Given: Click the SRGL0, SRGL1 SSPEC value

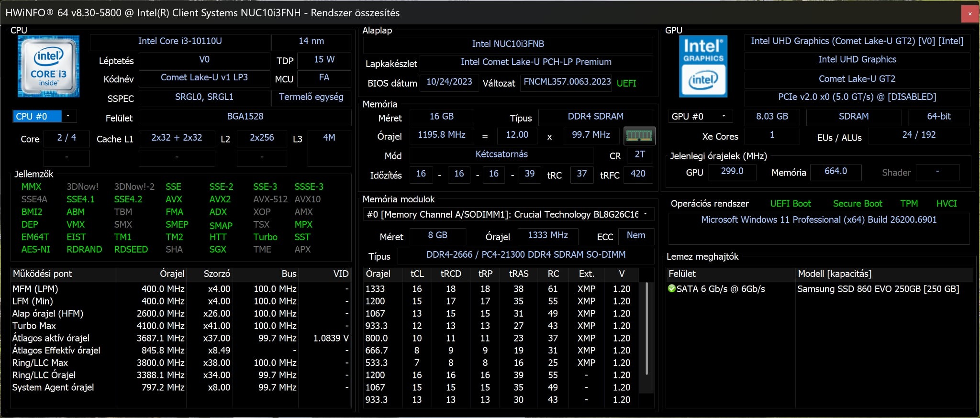Looking at the screenshot, I should [x=204, y=97].
